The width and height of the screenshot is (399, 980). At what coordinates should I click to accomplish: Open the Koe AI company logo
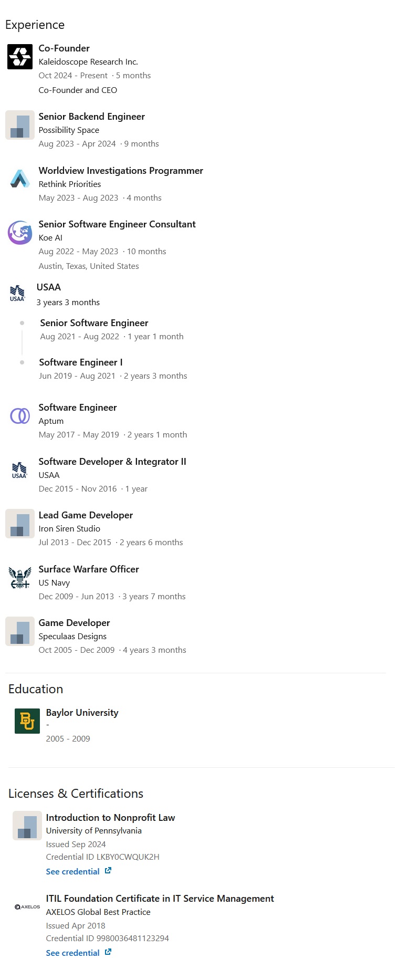click(20, 232)
